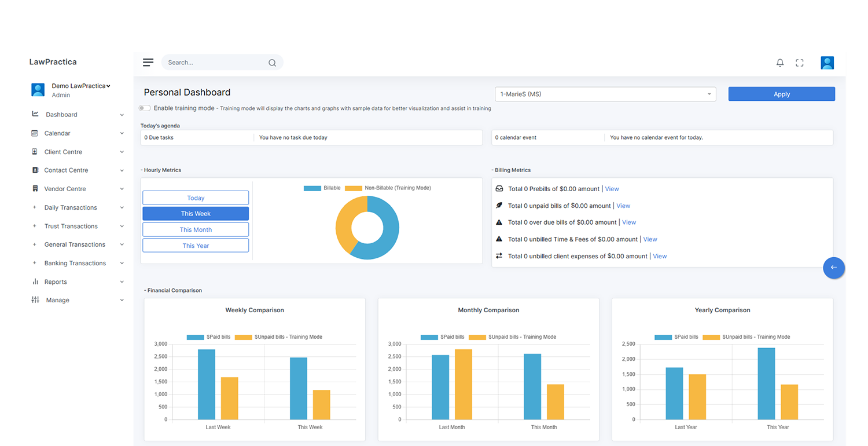Select the This Month hourly metrics tab
868x446 pixels.
coord(196,229)
